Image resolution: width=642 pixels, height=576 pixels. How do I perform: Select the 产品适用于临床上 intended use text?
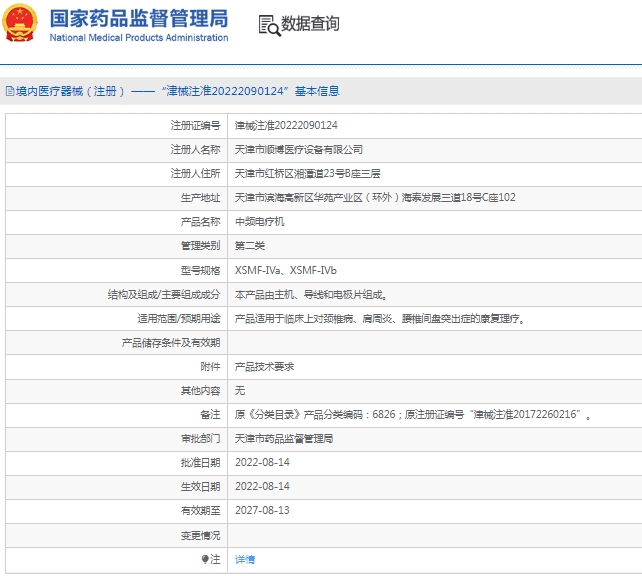pos(380,318)
